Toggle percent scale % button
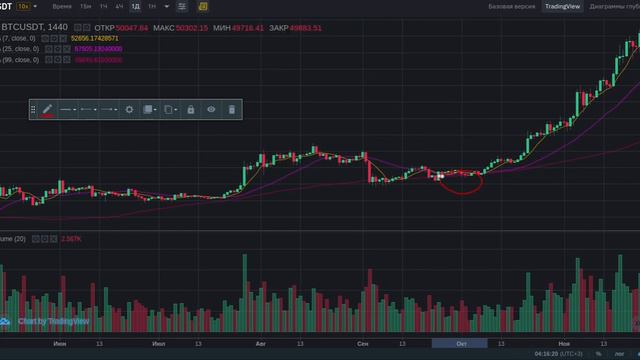Viewport: 640px width, 360px height. [x=598, y=354]
